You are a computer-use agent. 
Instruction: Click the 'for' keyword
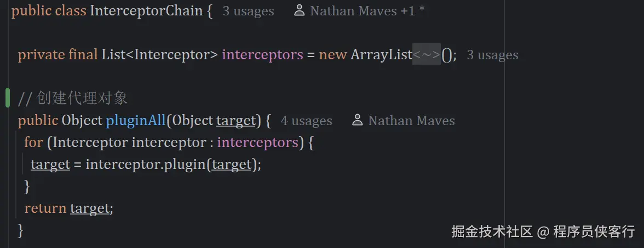[x=33, y=143]
